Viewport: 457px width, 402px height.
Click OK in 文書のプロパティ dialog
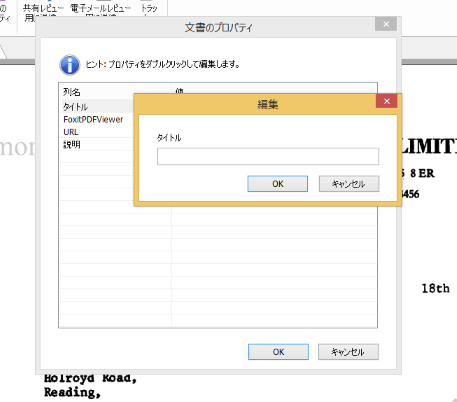pyautogui.click(x=278, y=352)
